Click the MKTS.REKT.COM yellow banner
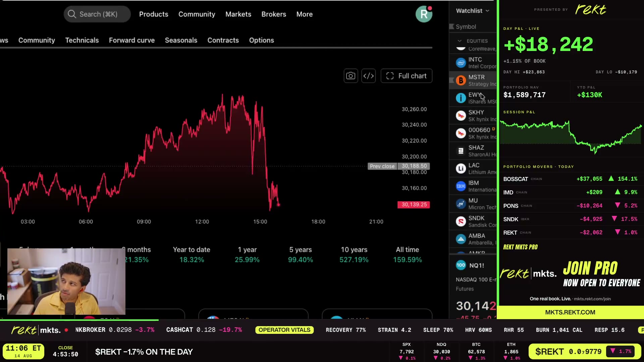Screen dimensions: 644x362 [570, 312]
